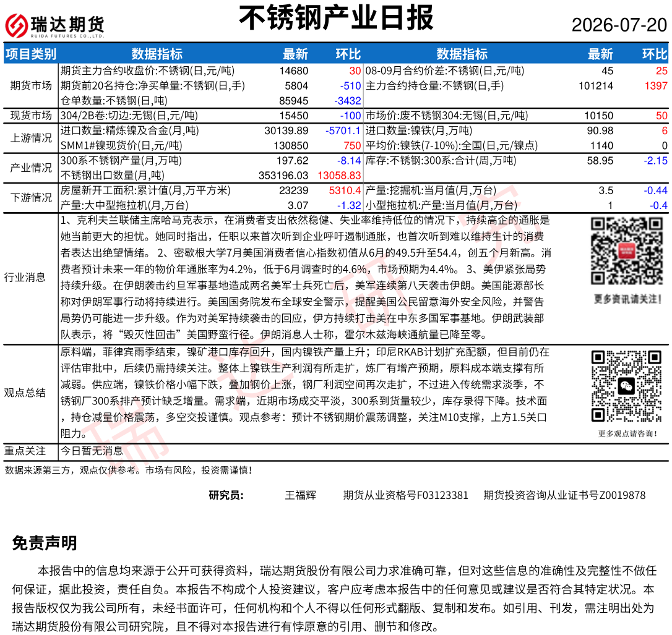Click the 不锈钢产业日报 title

(x=336, y=18)
